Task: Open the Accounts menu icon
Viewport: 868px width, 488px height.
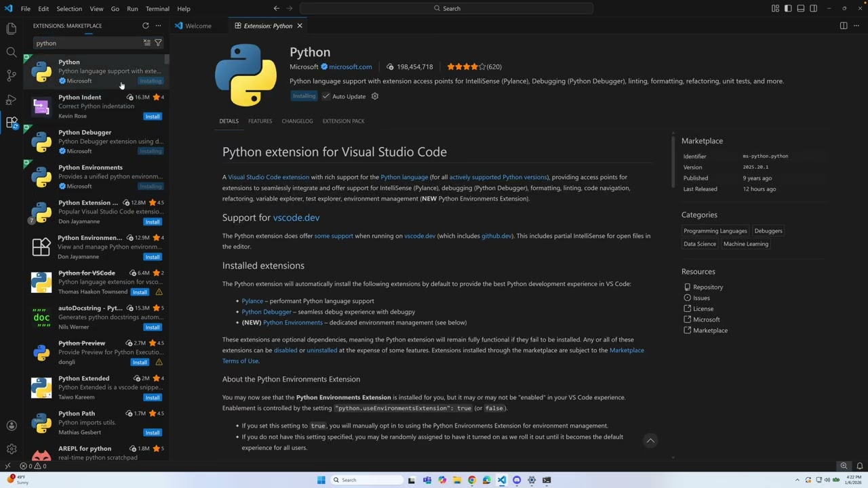Action: coord(12,426)
